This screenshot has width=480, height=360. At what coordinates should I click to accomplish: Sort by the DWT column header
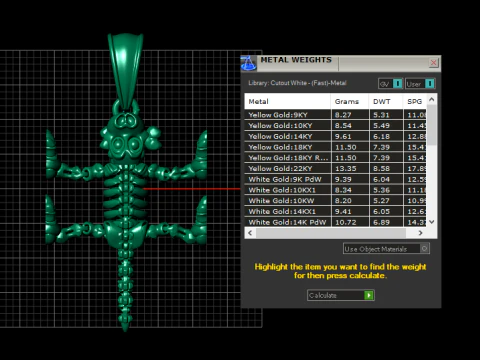pos(386,101)
